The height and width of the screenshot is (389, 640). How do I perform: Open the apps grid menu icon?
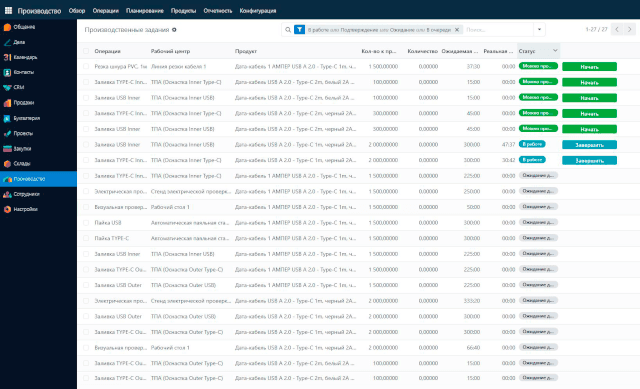[x=8, y=10]
